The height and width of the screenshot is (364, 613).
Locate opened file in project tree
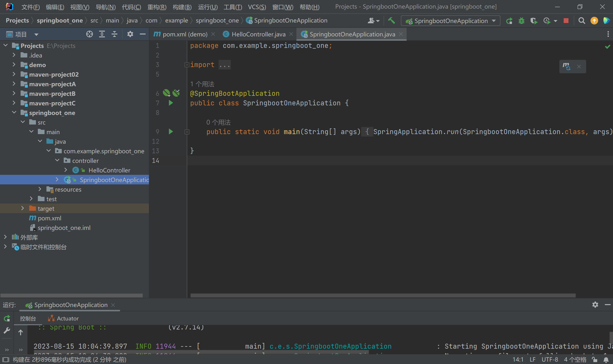click(90, 34)
